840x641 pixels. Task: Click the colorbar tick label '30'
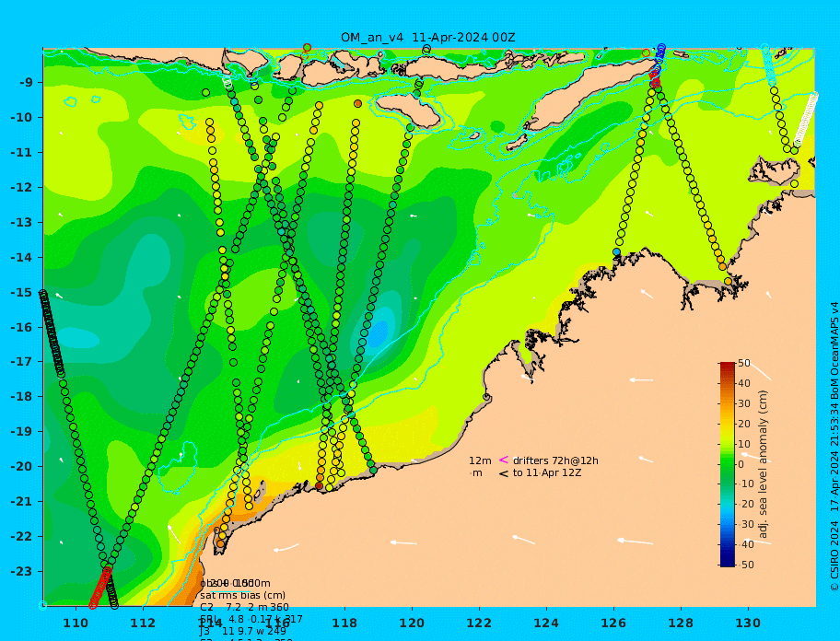744,403
